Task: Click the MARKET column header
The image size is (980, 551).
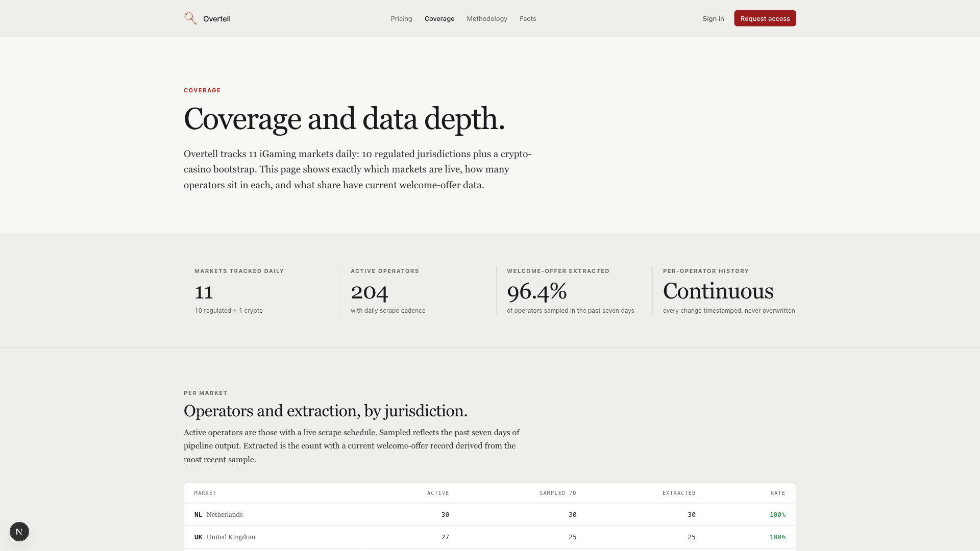Action: pyautogui.click(x=205, y=493)
